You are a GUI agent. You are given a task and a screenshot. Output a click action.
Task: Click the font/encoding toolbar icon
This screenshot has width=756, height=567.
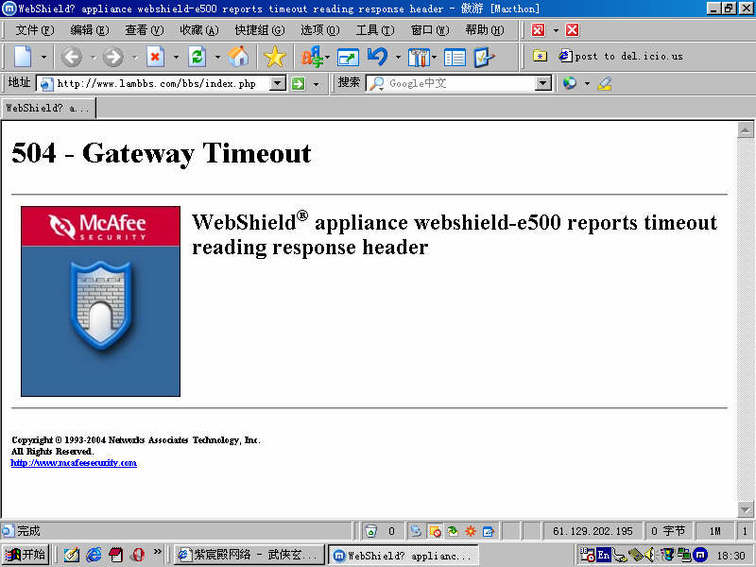pos(312,57)
